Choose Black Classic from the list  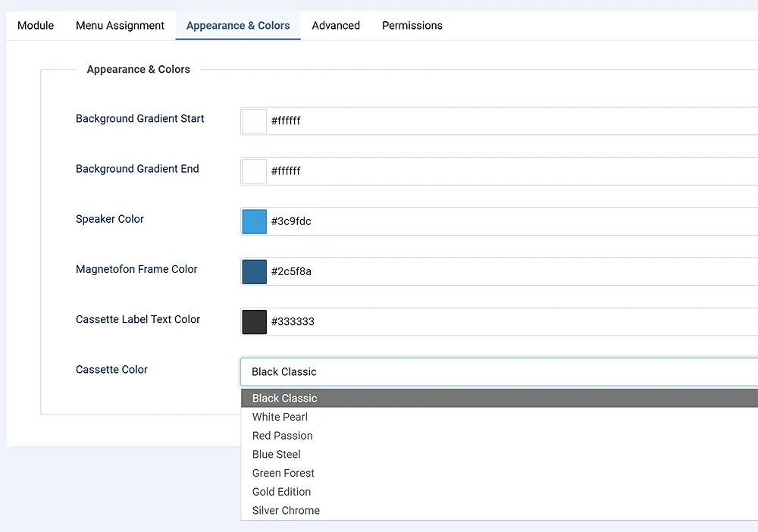pyautogui.click(x=285, y=398)
